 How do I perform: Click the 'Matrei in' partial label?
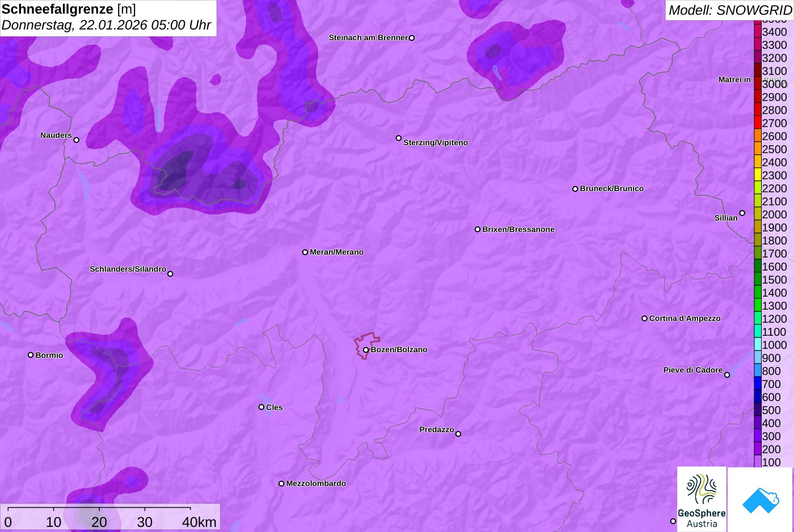734,80
